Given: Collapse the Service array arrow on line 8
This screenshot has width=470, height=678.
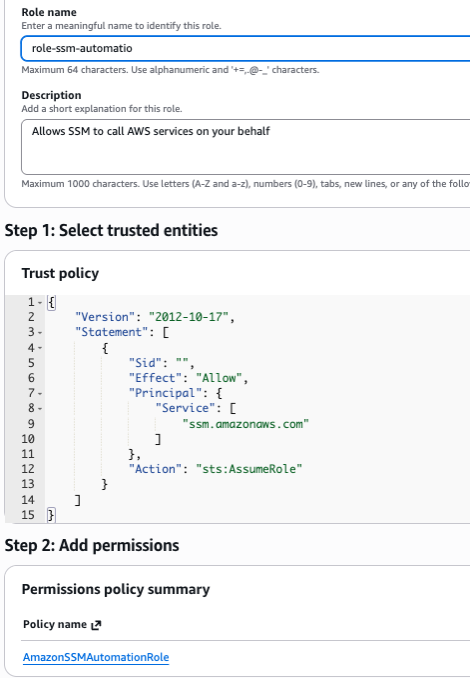Looking at the screenshot, I should coord(40,409).
